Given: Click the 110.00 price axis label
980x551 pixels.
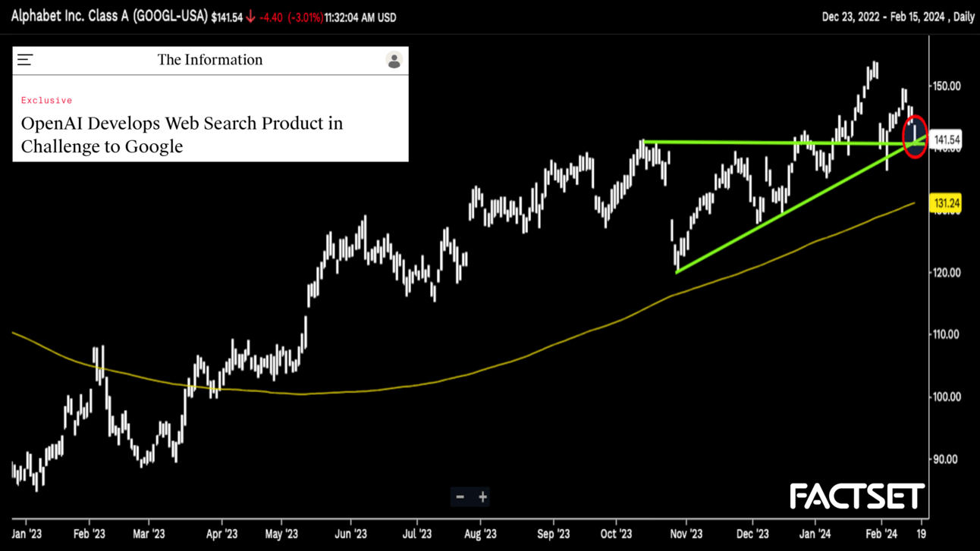Looking at the screenshot, I should (947, 334).
